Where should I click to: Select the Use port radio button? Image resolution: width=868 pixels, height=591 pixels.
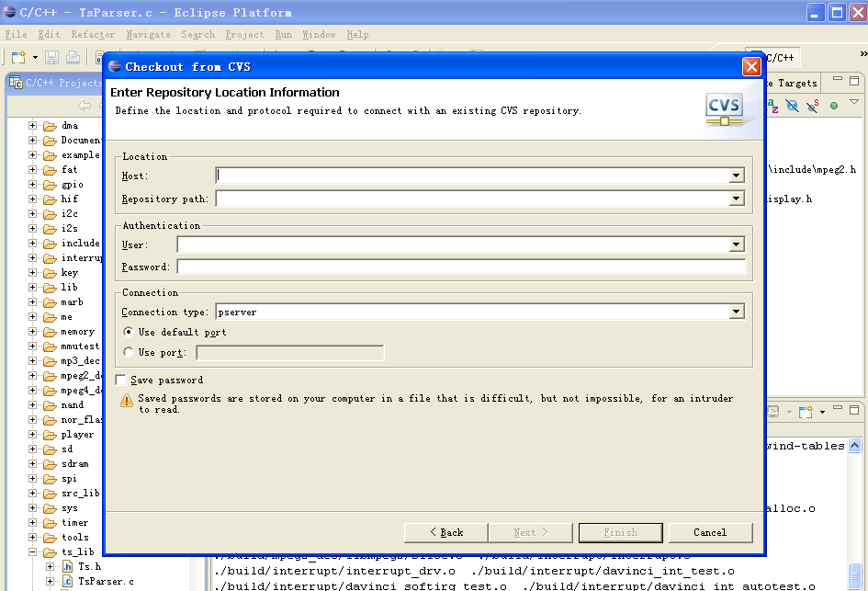pos(129,352)
